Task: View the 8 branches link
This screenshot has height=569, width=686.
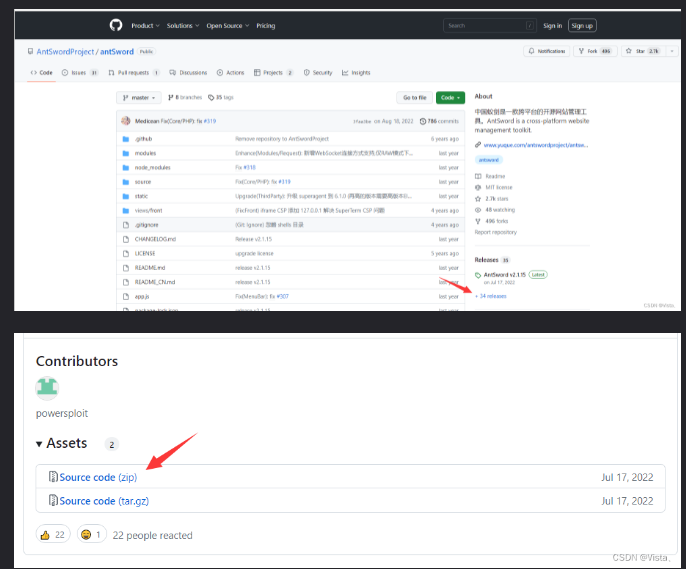Action: (x=185, y=97)
